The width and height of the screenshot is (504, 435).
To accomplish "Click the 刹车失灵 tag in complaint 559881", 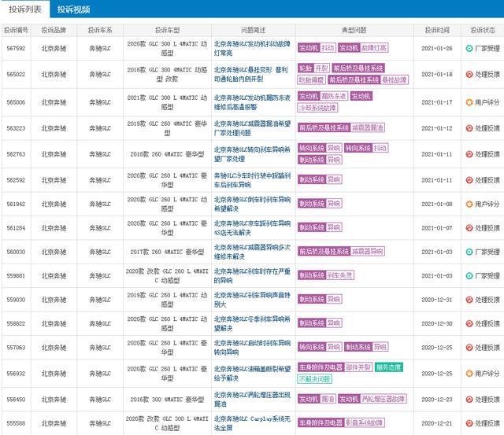I will [339, 275].
